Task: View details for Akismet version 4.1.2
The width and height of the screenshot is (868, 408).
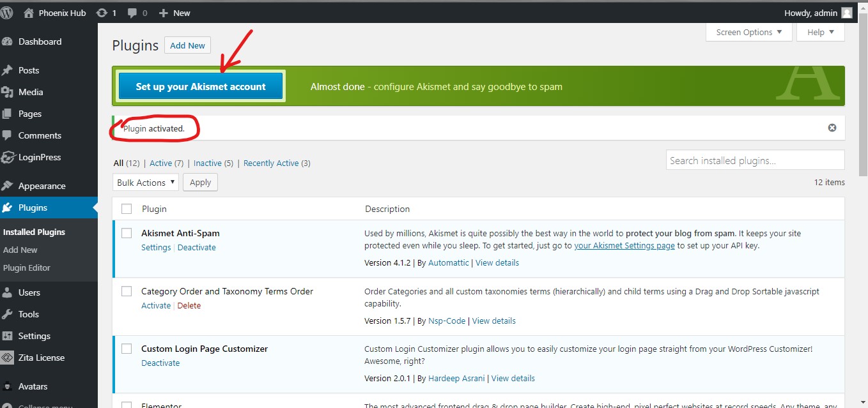Action: [x=497, y=262]
